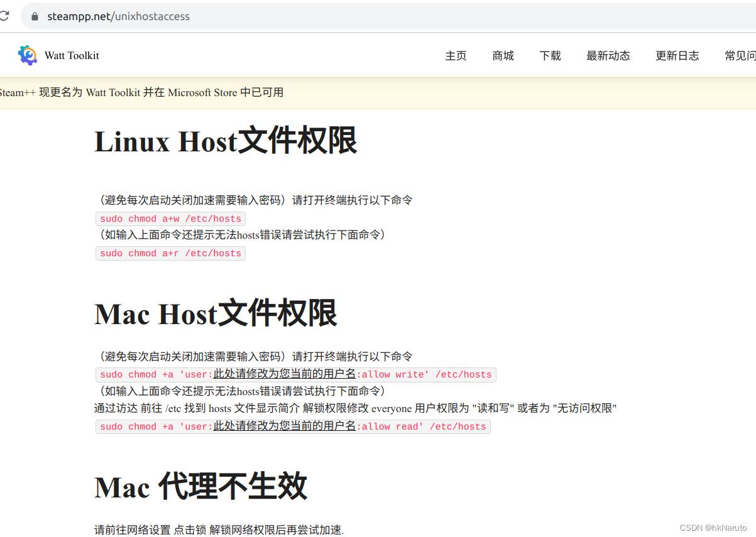This screenshot has width=756, height=537.
Task: Click the Linux Host文件权限 heading
Action: click(226, 141)
